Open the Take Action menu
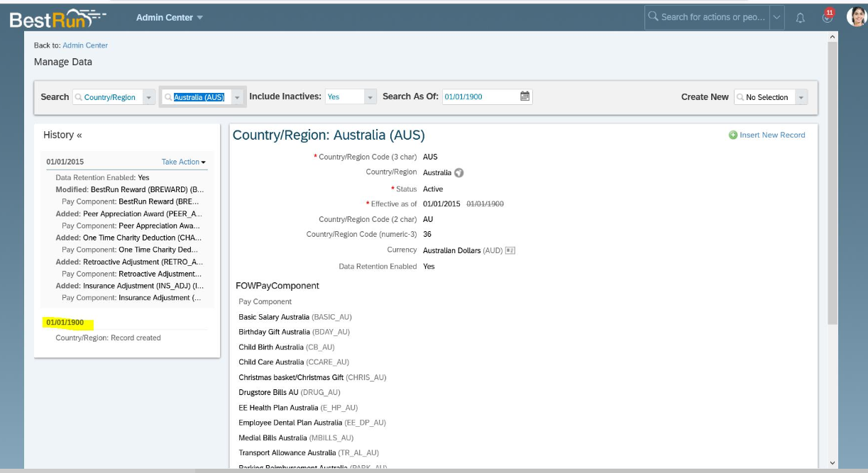 point(184,162)
